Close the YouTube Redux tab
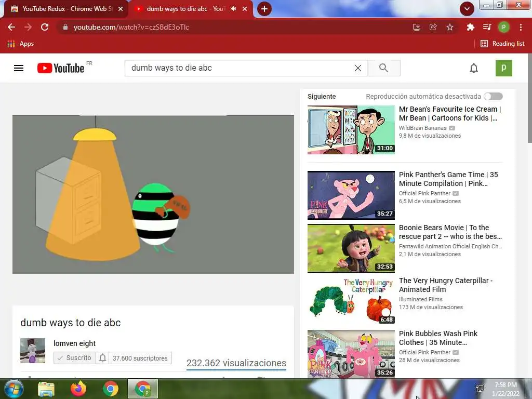Image resolution: width=532 pixels, height=399 pixels. [121, 9]
